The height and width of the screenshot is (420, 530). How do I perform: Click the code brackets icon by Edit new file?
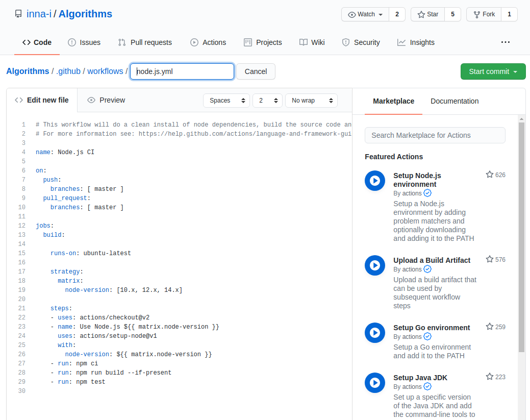pos(19,100)
